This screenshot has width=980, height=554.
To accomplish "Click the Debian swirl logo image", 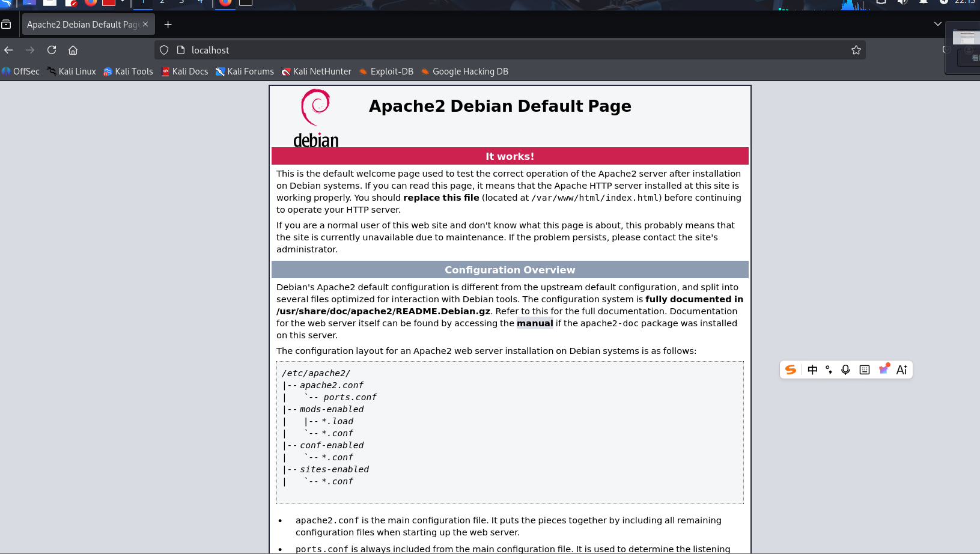I will pyautogui.click(x=316, y=118).
